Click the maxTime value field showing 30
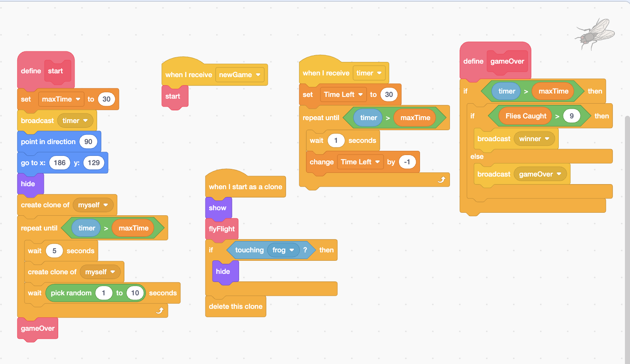 tap(107, 99)
